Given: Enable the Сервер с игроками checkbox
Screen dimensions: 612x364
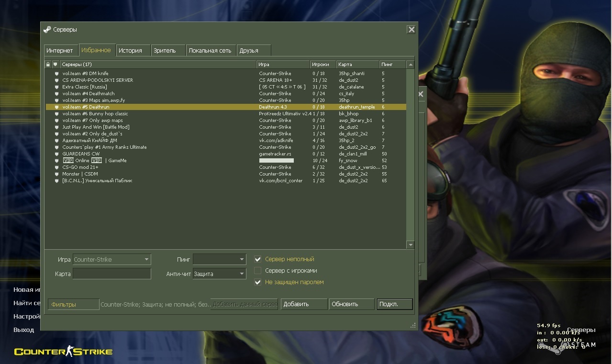Looking at the screenshot, I should pyautogui.click(x=258, y=271).
